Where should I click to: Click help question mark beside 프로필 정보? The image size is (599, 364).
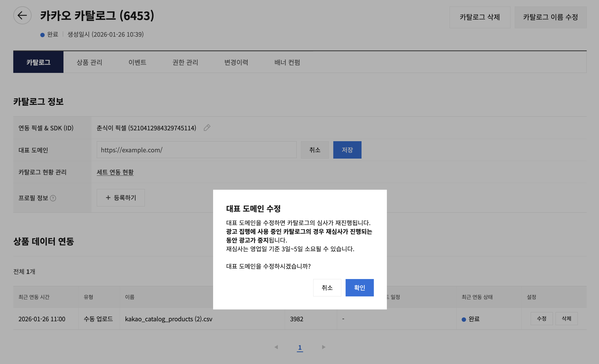click(x=53, y=198)
